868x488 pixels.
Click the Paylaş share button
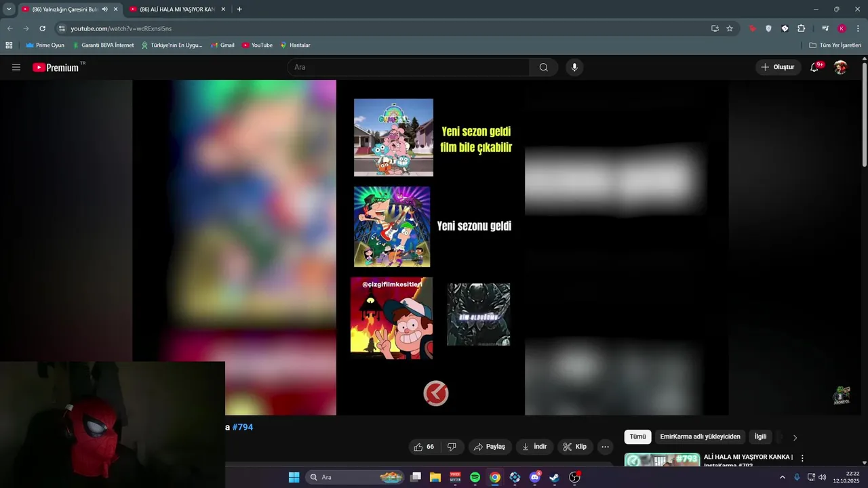coord(490,447)
